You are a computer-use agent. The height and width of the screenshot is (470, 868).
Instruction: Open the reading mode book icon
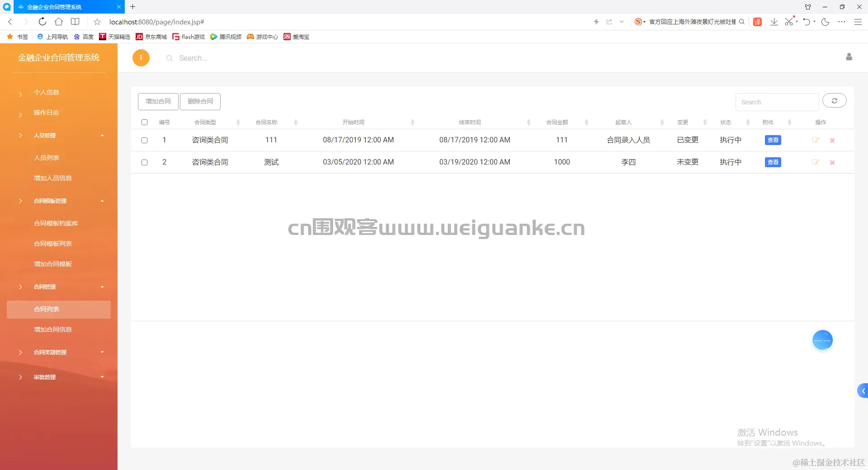(75, 22)
